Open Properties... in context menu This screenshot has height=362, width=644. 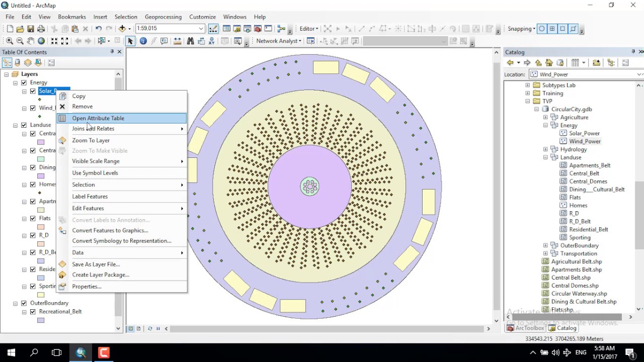tap(121, 287)
